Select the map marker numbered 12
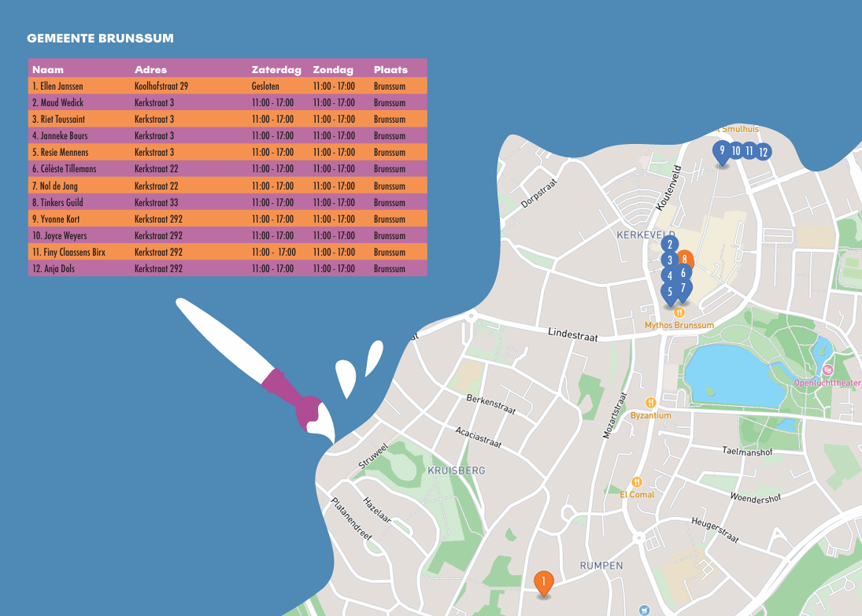The image size is (862, 616). 763,152
